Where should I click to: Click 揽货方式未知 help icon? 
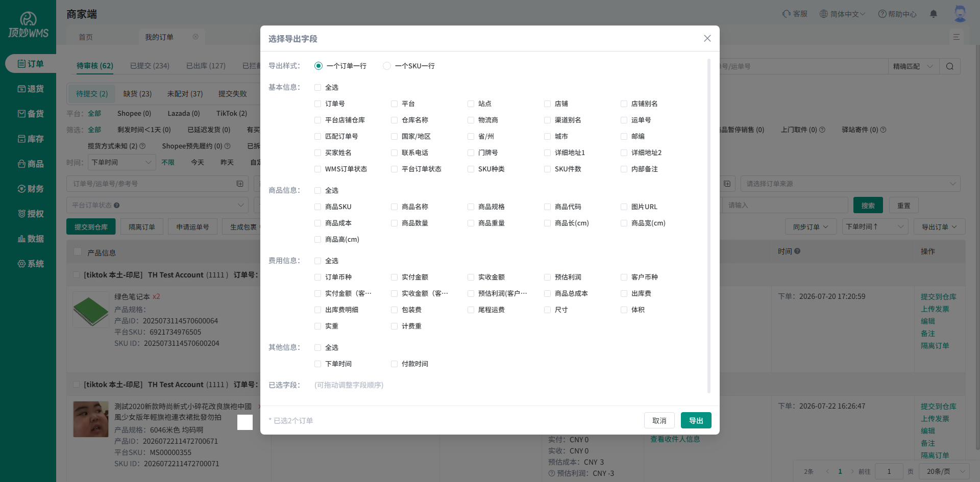(142, 146)
